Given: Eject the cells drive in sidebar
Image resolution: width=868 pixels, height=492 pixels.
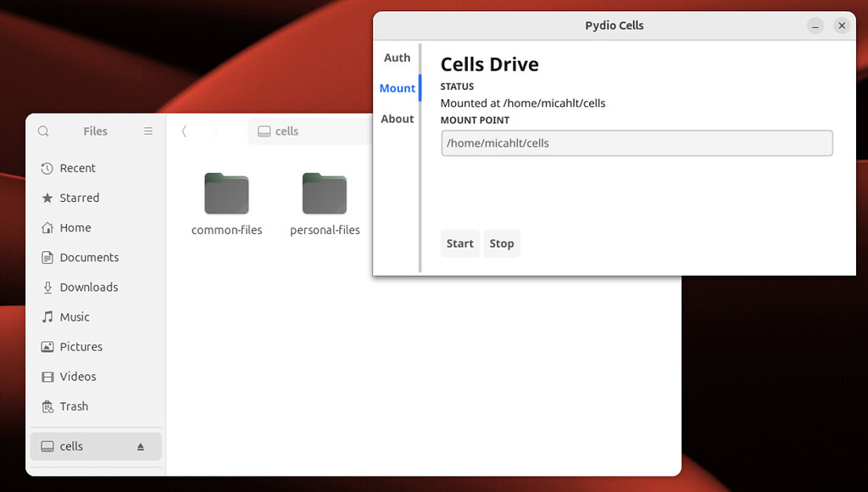Looking at the screenshot, I should 141,446.
